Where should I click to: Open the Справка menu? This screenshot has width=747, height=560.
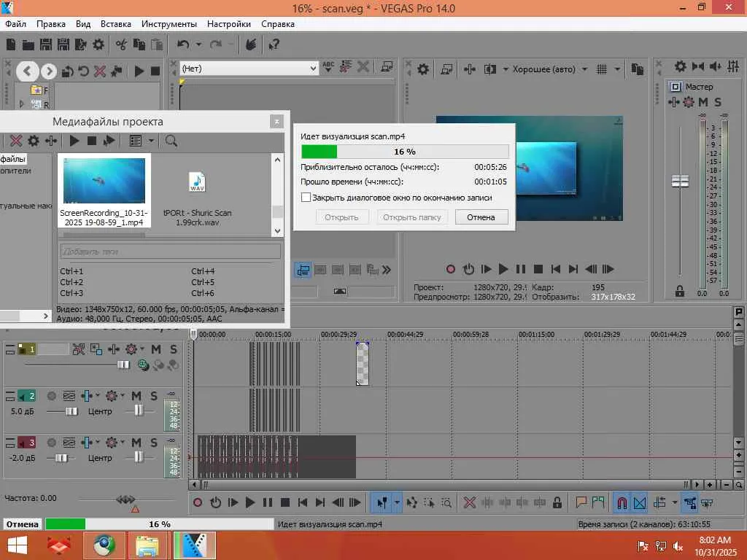(278, 24)
